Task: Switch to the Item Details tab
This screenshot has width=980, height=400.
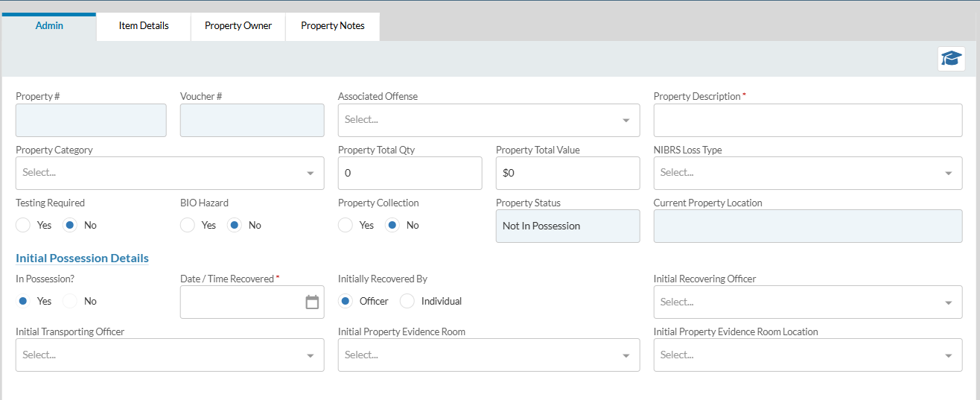Action: pyautogui.click(x=144, y=26)
